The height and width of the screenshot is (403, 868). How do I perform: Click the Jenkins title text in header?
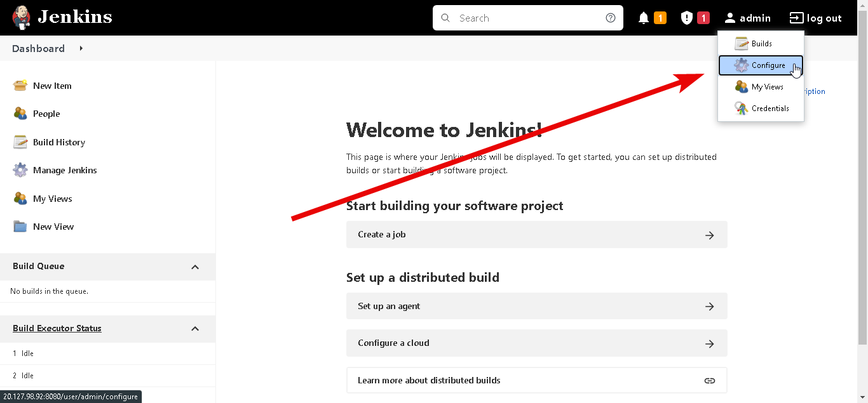(75, 17)
